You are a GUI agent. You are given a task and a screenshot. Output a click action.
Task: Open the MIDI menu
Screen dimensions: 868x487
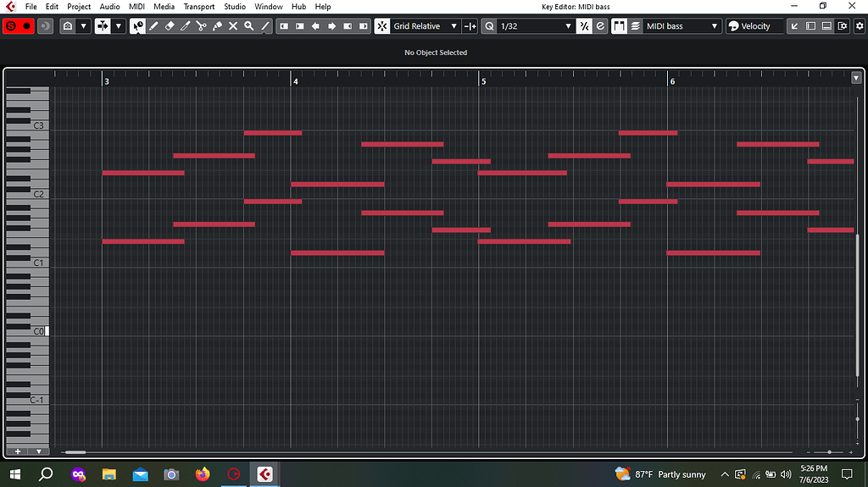(x=136, y=7)
